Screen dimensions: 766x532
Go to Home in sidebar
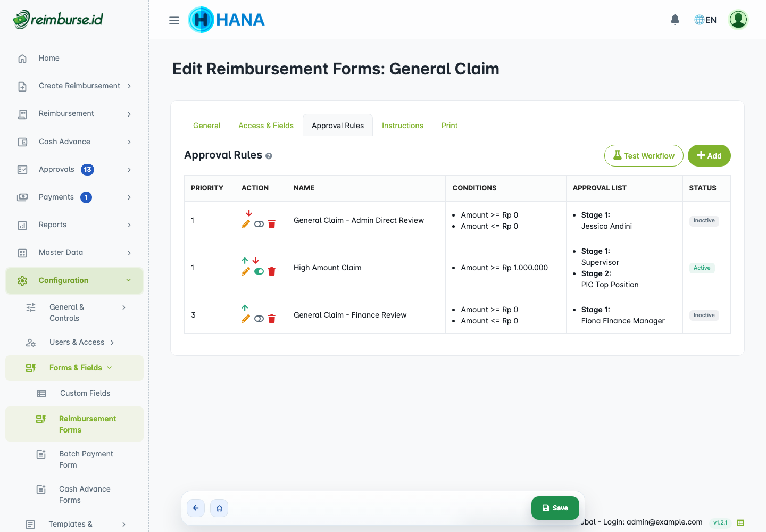tap(74, 58)
